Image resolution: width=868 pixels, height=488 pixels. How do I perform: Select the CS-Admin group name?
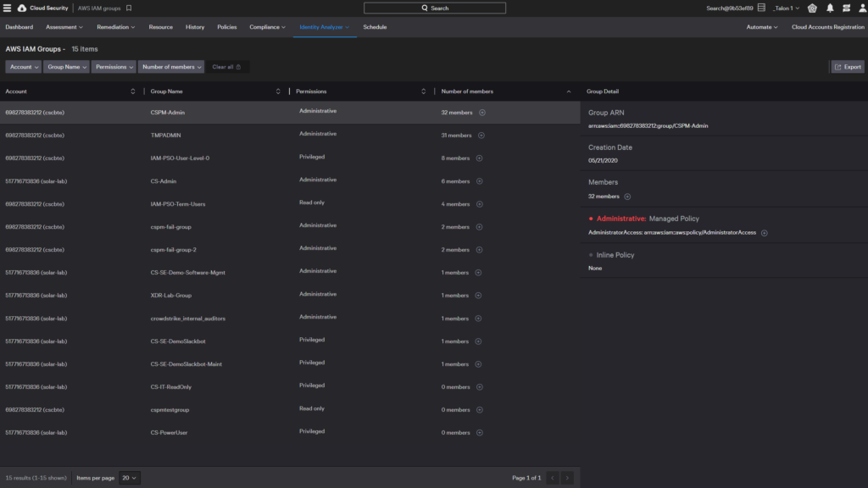164,181
